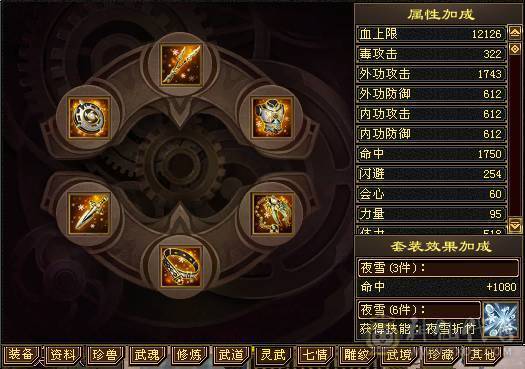Click the attribute list scroll-up arrow

tap(515, 33)
